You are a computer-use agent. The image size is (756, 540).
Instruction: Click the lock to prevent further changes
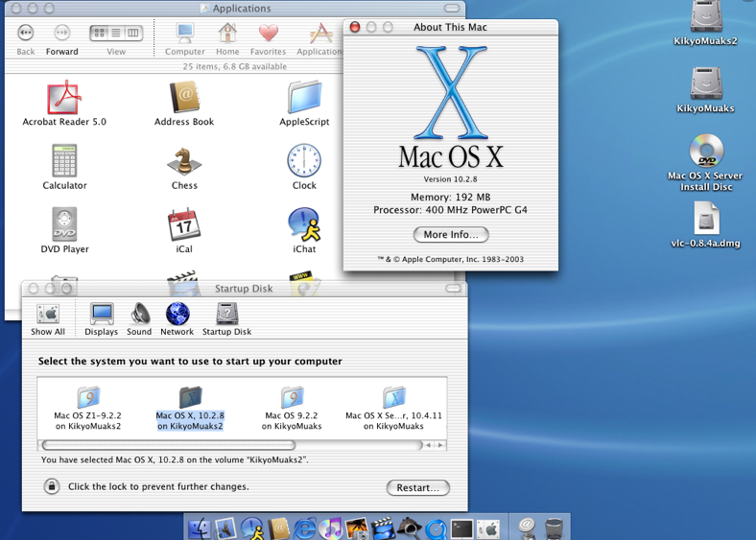[52, 486]
